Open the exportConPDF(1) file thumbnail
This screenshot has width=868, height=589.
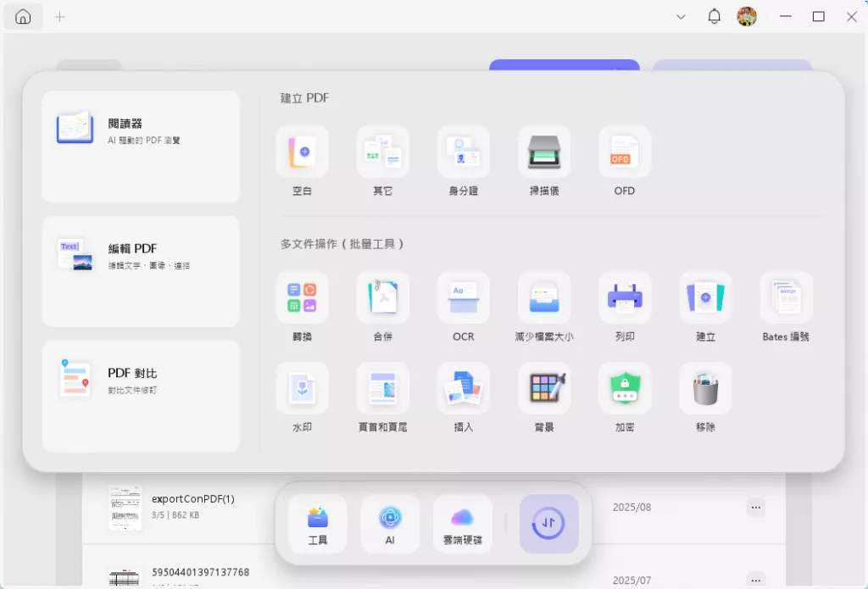pos(125,508)
